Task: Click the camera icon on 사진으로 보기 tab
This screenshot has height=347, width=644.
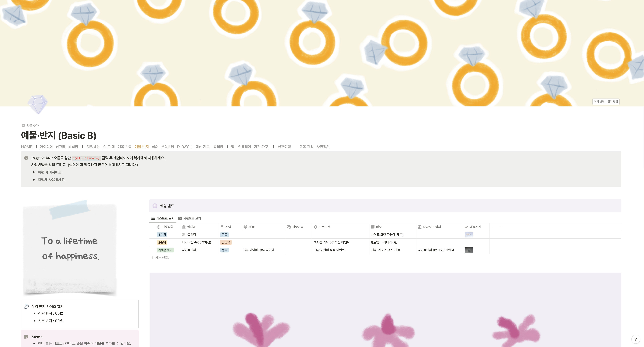Action: [x=180, y=218]
